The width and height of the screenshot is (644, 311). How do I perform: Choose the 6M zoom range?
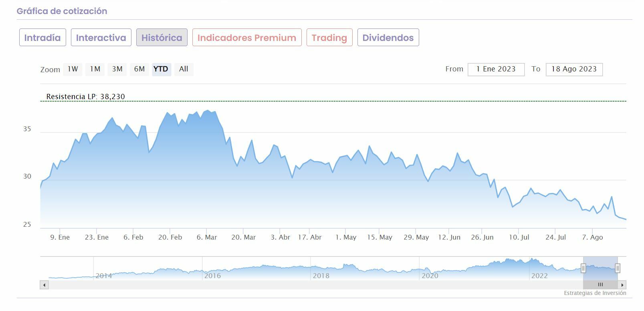coord(139,69)
